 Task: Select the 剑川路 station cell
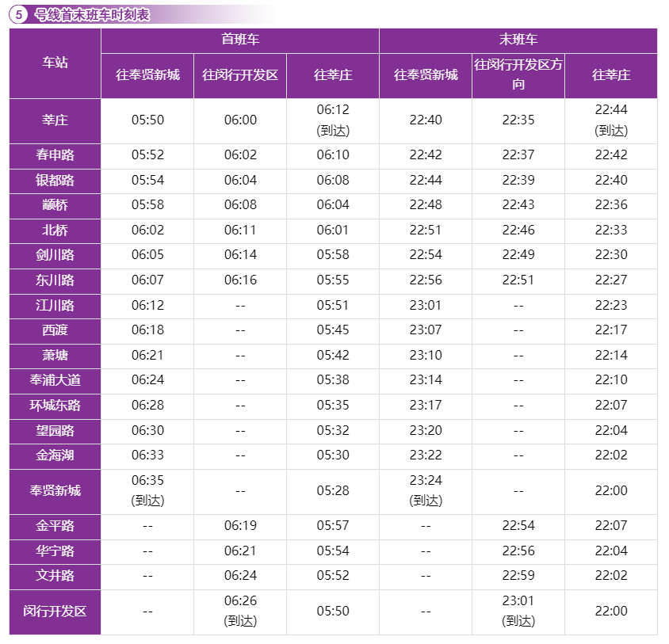point(55,255)
